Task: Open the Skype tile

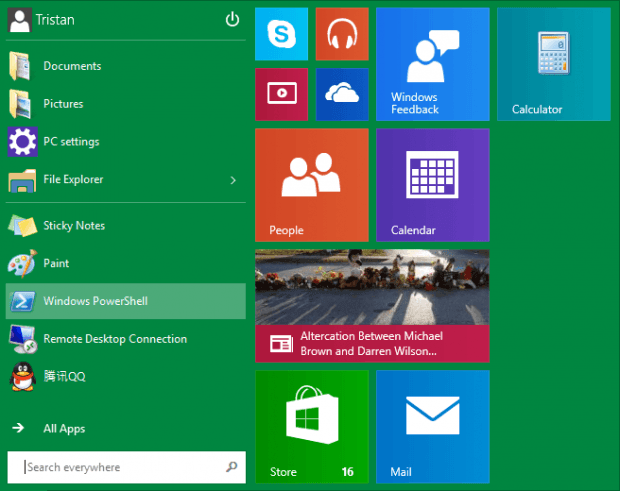Action: pyautogui.click(x=281, y=34)
